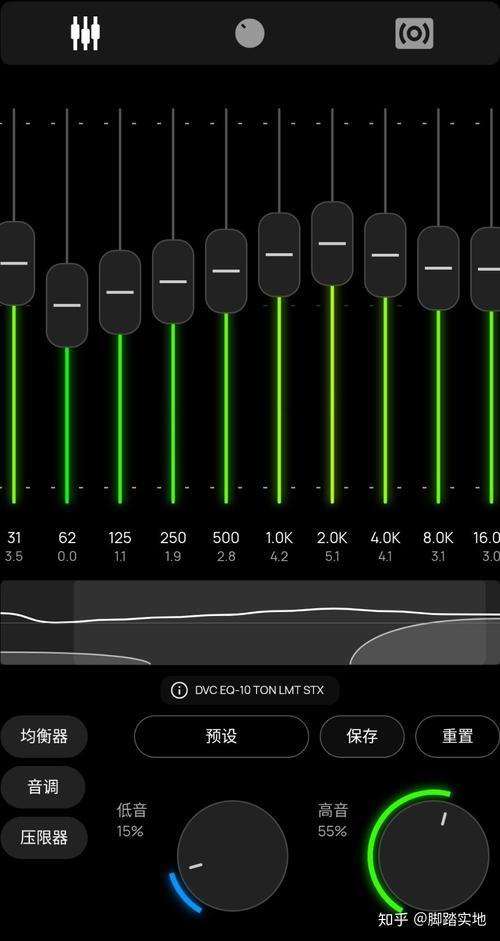Switch to the volume knob tab icon

(250, 33)
